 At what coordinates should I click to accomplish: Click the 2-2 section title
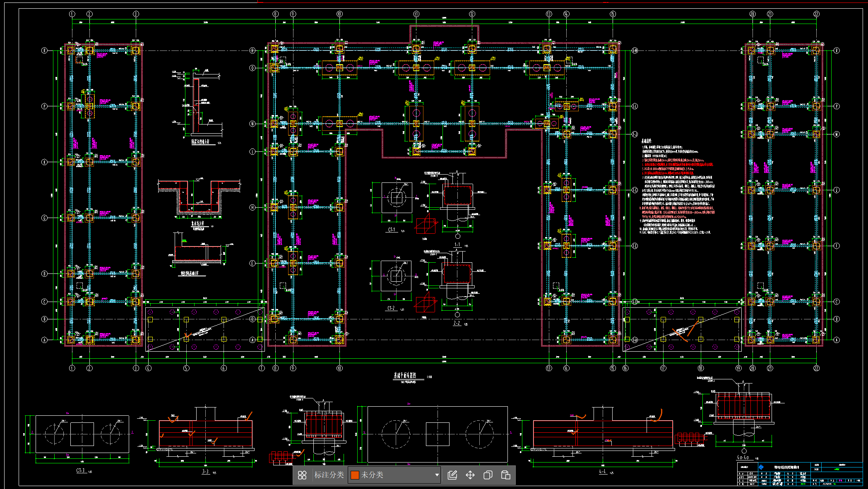457,323
